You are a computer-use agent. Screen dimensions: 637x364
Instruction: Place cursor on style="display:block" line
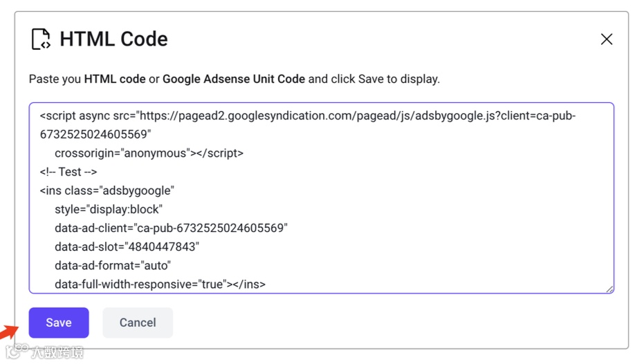[x=109, y=209]
